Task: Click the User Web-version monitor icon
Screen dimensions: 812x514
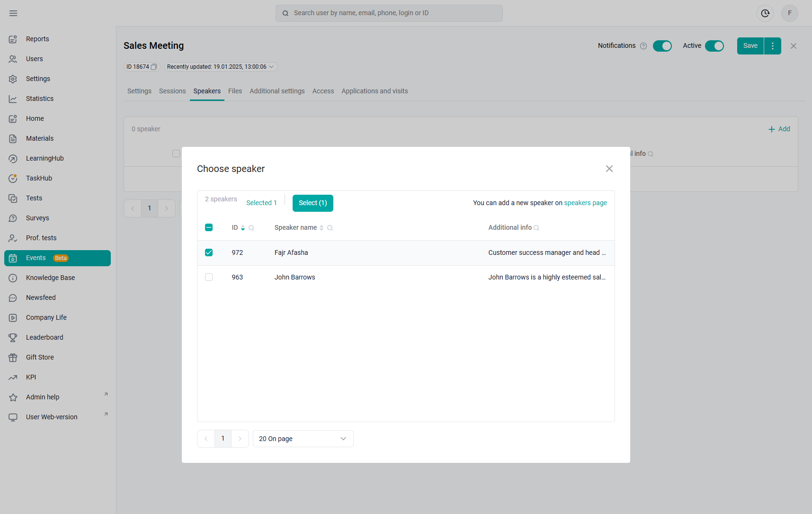Action: point(13,417)
